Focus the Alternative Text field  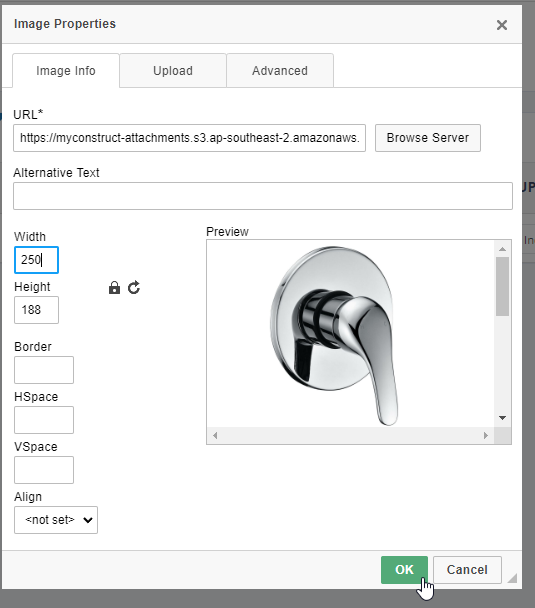[x=263, y=196]
